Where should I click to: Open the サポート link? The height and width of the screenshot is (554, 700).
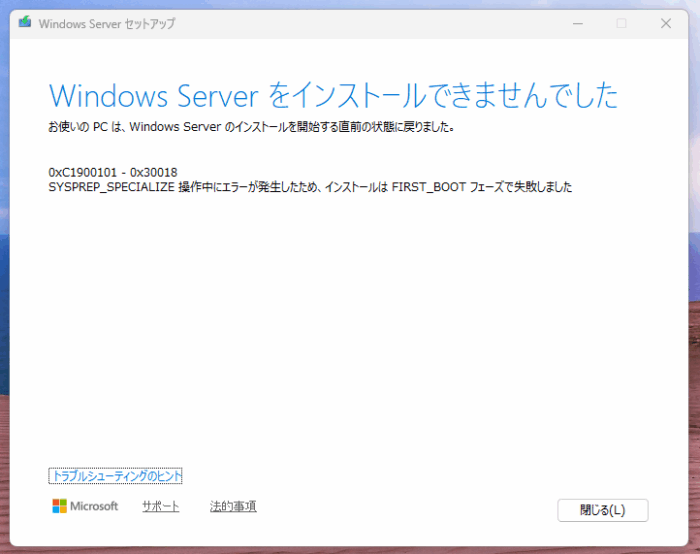click(160, 506)
